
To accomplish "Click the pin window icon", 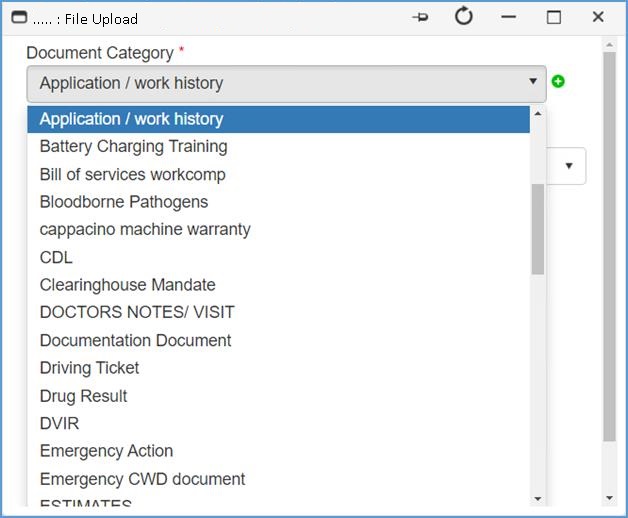I will click(420, 18).
